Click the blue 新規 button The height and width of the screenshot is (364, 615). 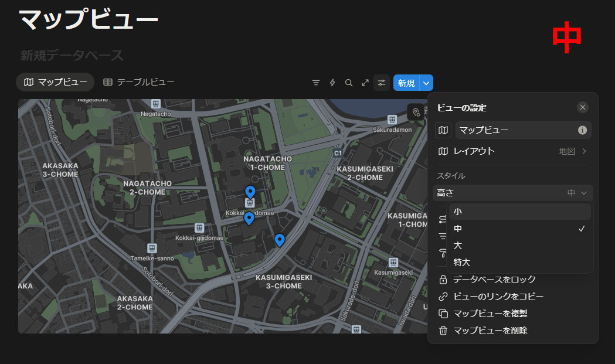point(406,83)
